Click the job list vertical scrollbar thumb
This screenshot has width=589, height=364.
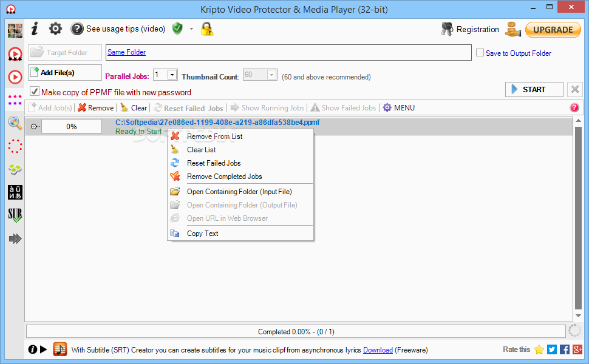point(578,218)
